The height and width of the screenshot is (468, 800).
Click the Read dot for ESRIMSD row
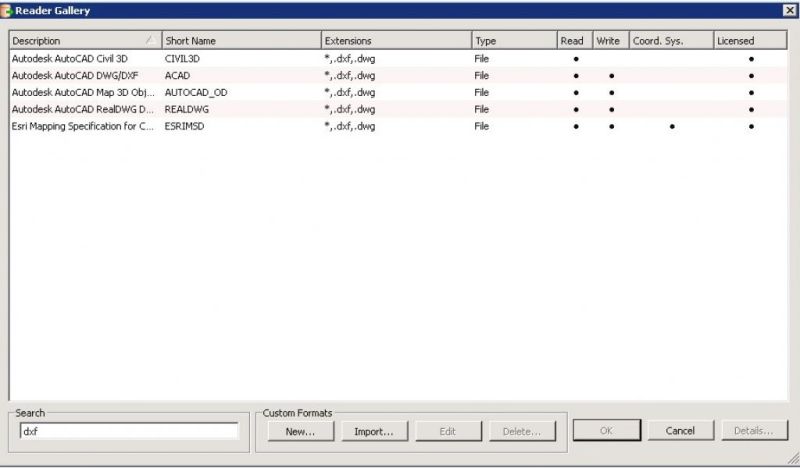pos(576,127)
